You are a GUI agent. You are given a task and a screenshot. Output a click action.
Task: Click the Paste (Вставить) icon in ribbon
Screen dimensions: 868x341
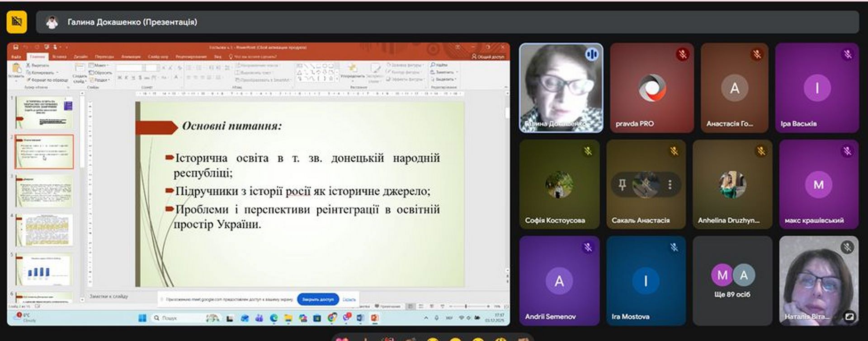[17, 69]
